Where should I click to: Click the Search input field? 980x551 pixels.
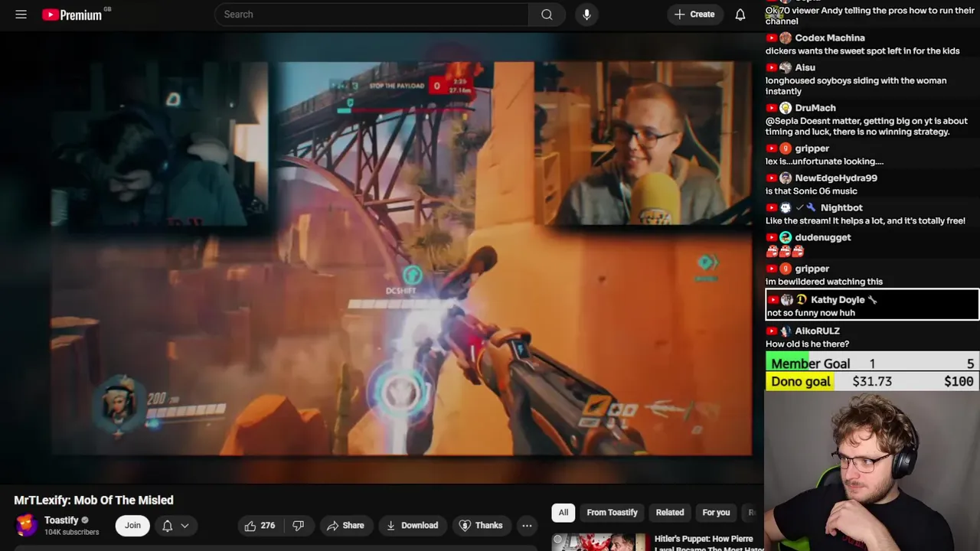[x=371, y=15]
